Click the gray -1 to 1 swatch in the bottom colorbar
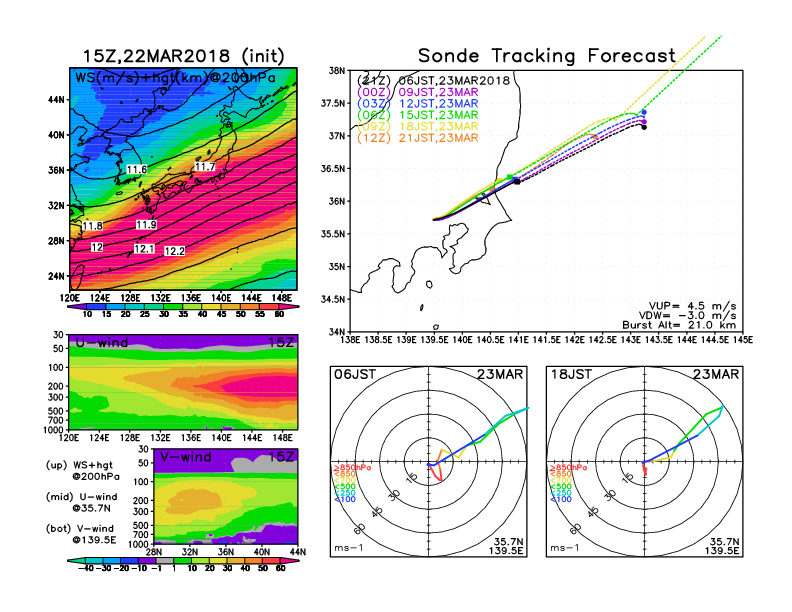This screenshot has width=792, height=612. tap(165, 560)
